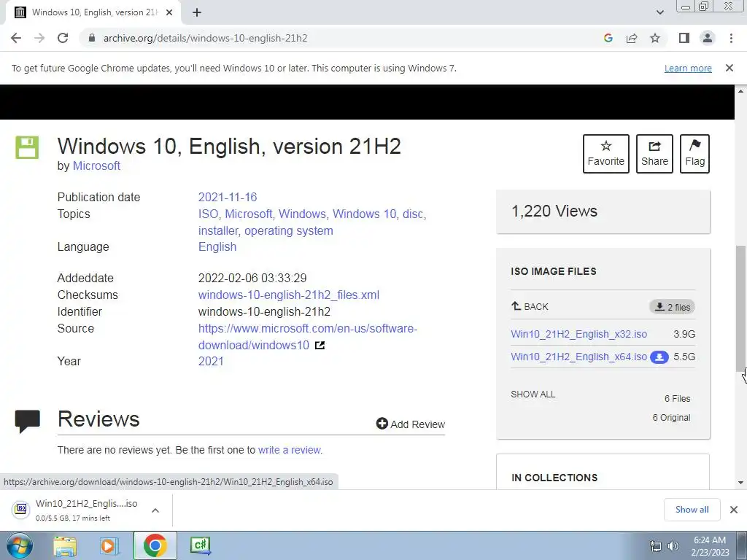Click the 6 Original text

coord(671,418)
